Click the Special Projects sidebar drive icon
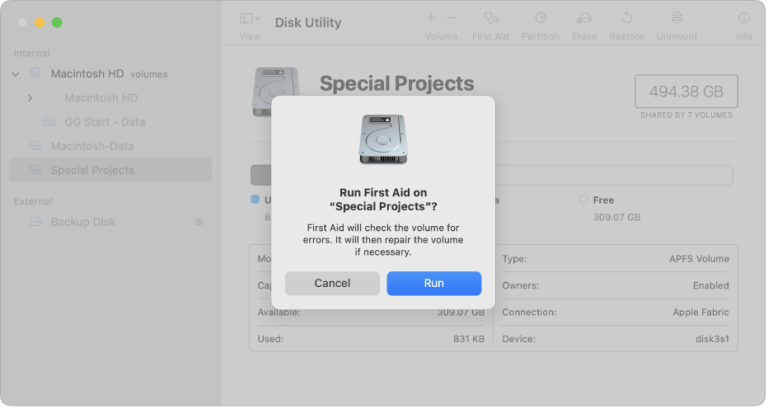768x409 pixels. (x=35, y=170)
